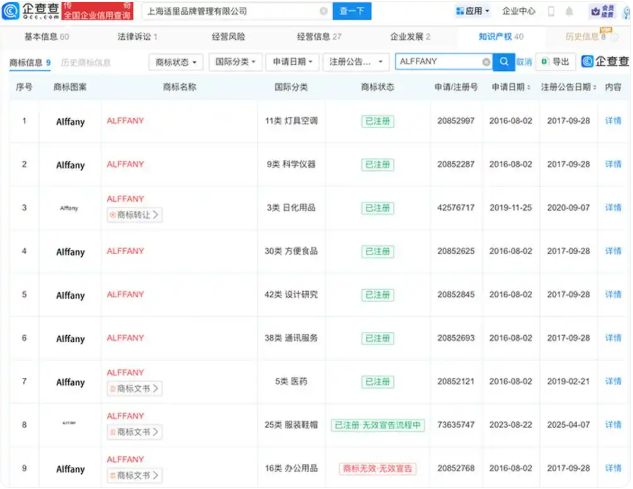The height and width of the screenshot is (489, 633).
Task: Switch to 企业发展 tab
Action: point(410,37)
